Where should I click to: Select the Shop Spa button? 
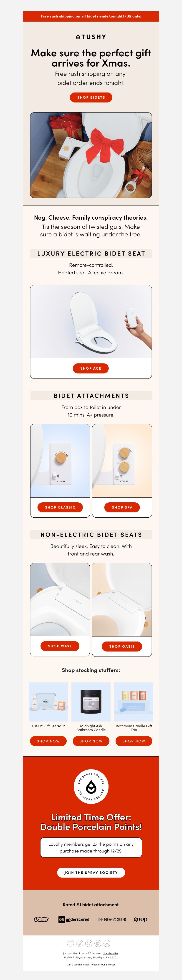point(122,507)
